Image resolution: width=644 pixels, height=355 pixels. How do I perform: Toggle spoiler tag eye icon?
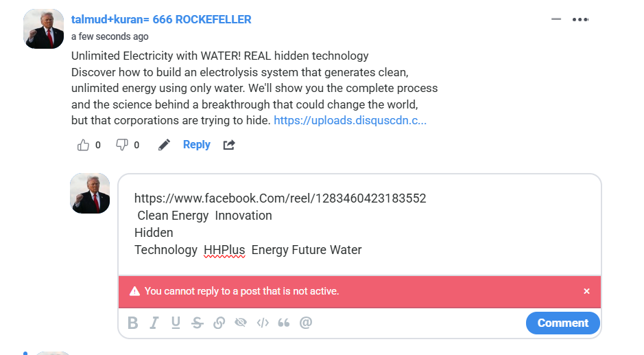point(240,323)
